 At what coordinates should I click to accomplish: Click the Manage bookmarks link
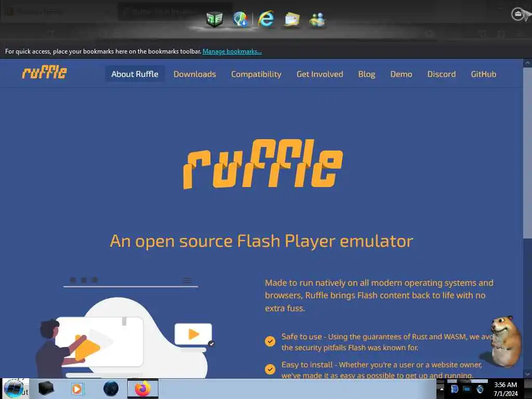pos(232,51)
